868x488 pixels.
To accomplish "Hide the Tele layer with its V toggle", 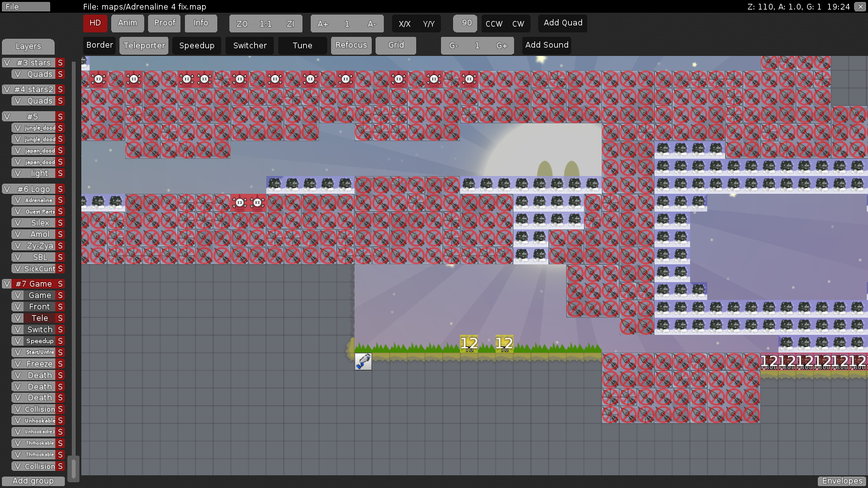I will tap(18, 318).
